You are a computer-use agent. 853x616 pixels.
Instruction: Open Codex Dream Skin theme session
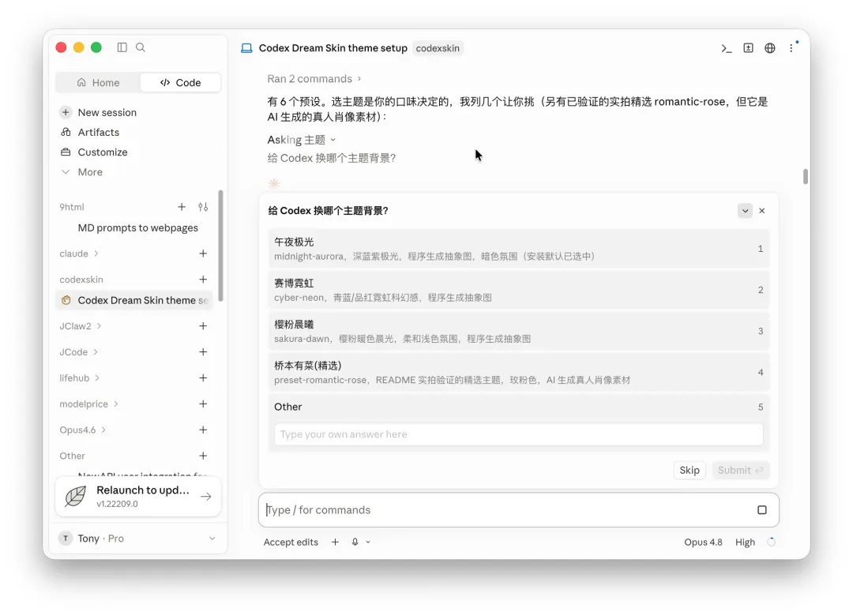(134, 300)
